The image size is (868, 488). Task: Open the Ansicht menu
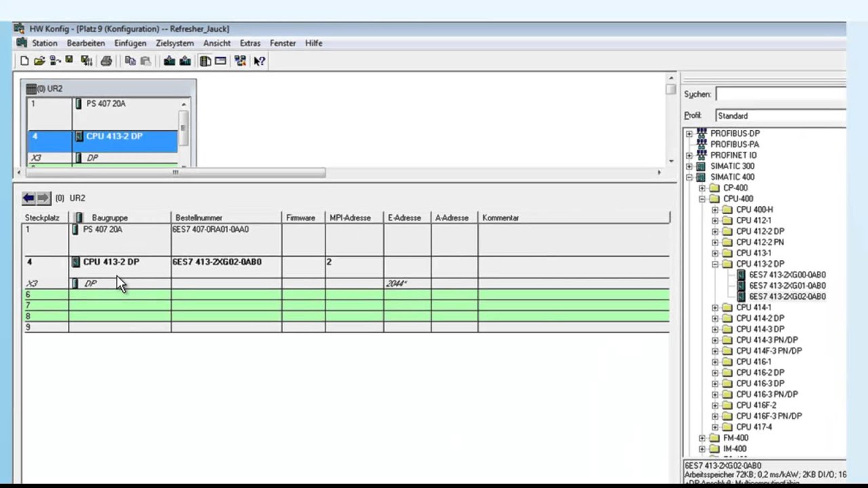click(x=217, y=43)
